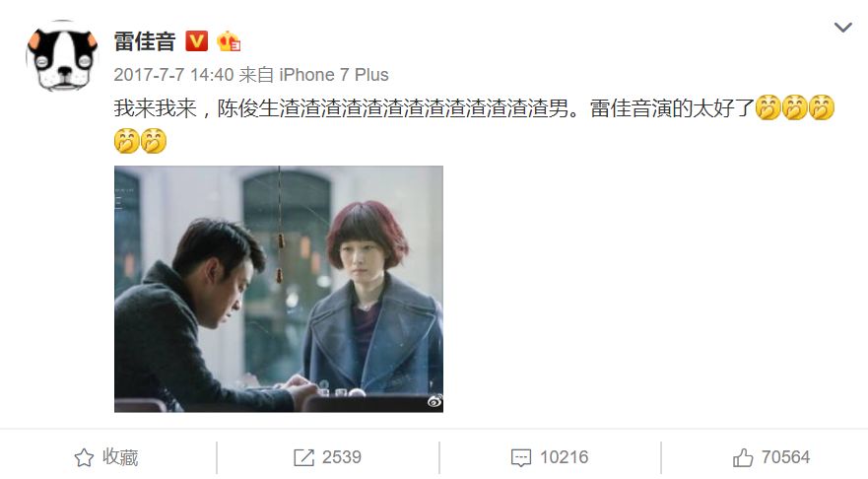Click the crown membership icon
The width and height of the screenshot is (868, 479).
click(x=228, y=41)
